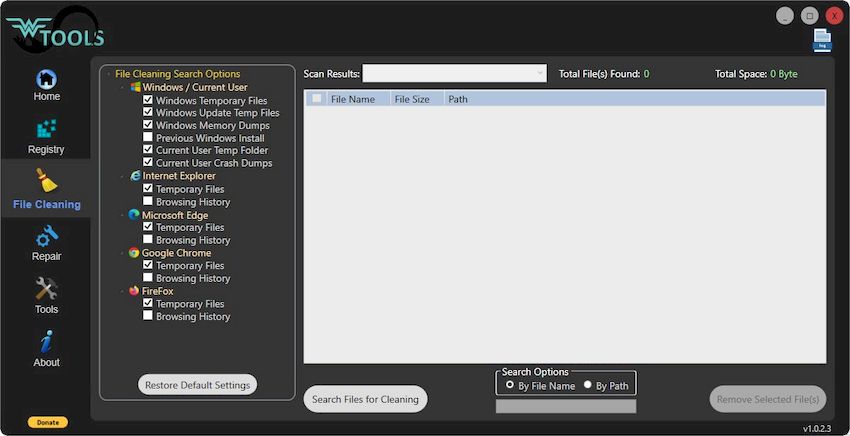The width and height of the screenshot is (850, 436).
Task: Switch to About label in sidebar
Action: click(x=46, y=362)
